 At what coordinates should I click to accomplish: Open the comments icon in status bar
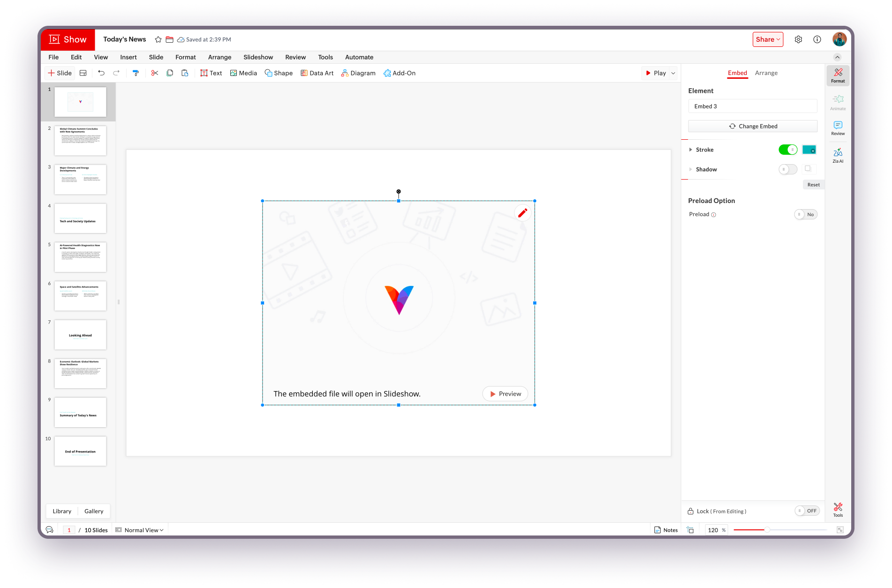50,530
